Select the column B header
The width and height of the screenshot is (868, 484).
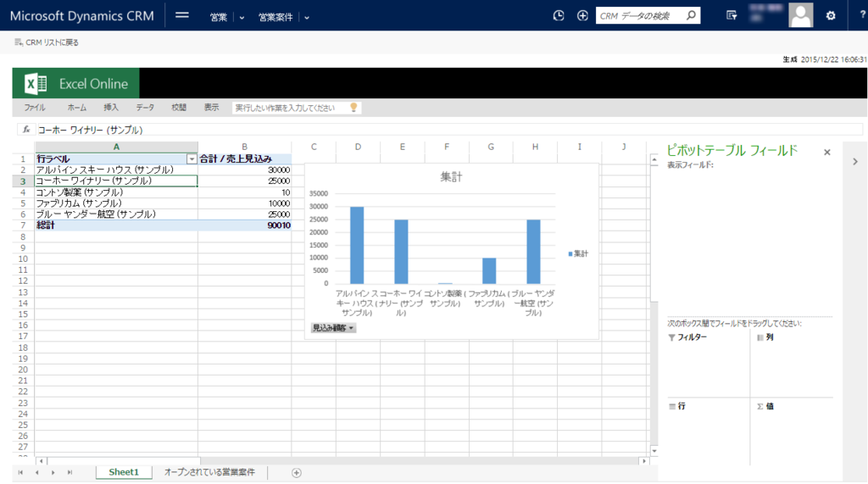245,147
